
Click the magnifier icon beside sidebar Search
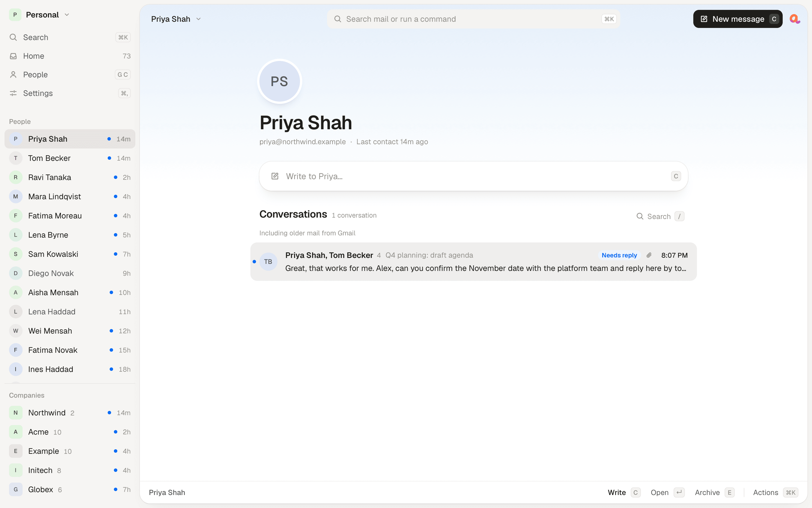click(x=14, y=37)
